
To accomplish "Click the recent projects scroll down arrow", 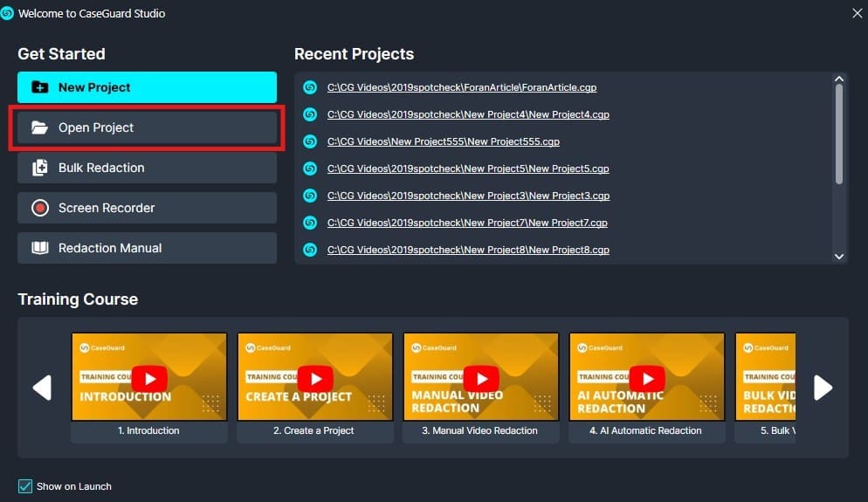I will tap(839, 256).
